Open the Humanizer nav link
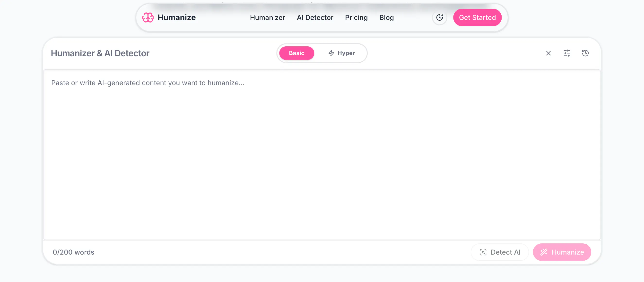The height and width of the screenshot is (282, 644). [x=267, y=17]
